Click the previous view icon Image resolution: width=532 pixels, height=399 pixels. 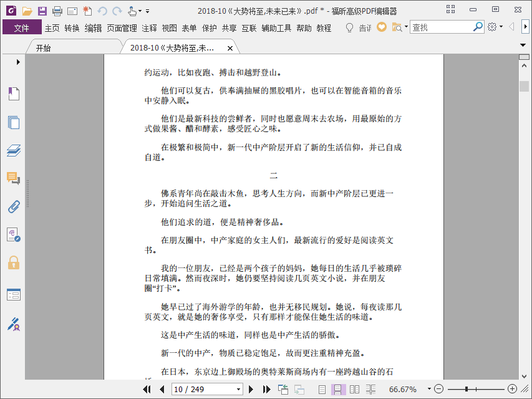(283, 390)
